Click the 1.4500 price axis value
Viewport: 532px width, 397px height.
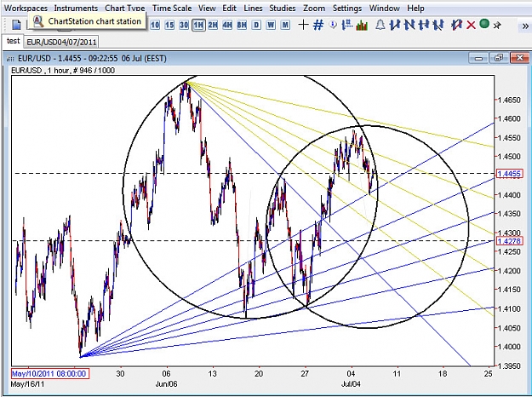tap(509, 157)
